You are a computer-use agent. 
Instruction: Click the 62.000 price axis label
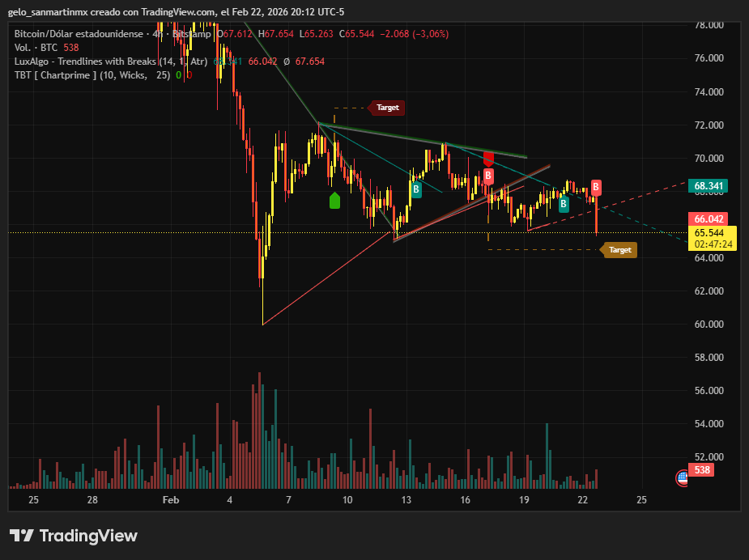(709, 291)
